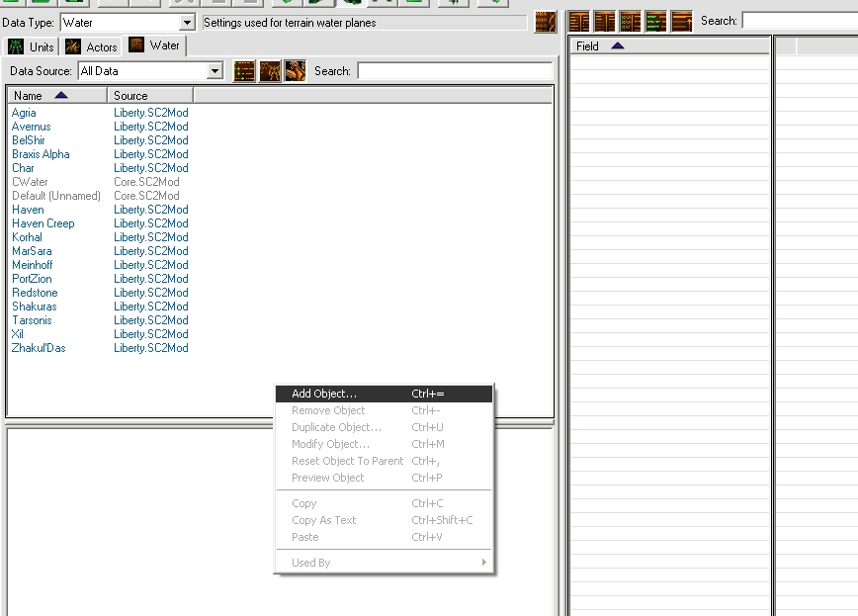The width and height of the screenshot is (858, 616).
Task: Switch to the Actors tab
Action: click(91, 47)
